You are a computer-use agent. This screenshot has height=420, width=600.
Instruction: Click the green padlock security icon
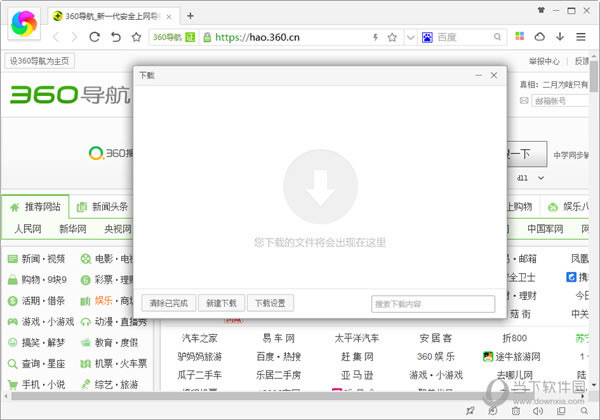point(207,37)
